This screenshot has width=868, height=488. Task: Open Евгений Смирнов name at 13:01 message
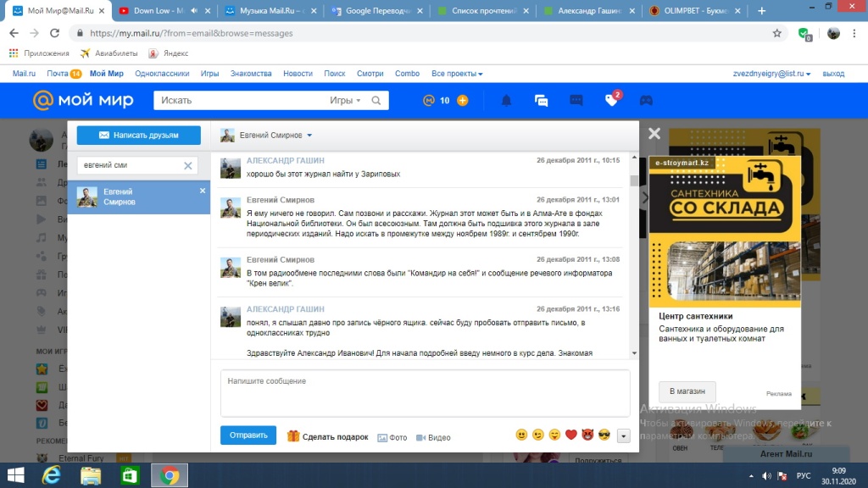(280, 200)
